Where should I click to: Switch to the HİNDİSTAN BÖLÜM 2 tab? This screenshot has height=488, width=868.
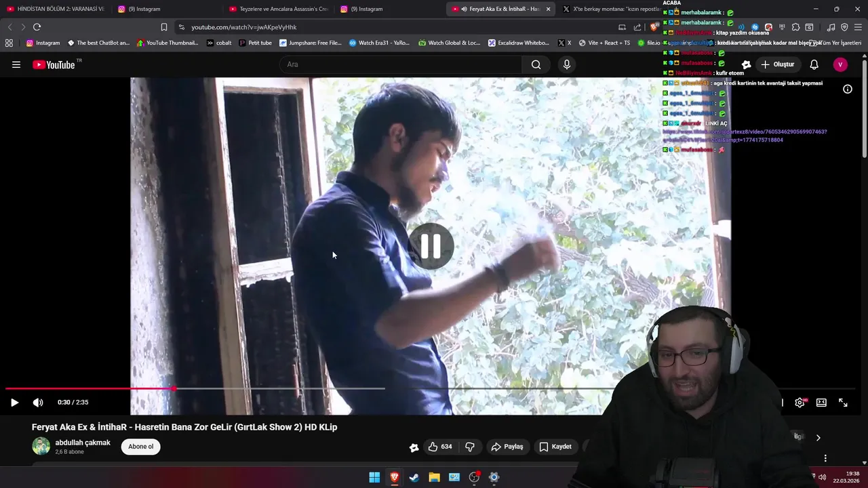pyautogui.click(x=56, y=9)
